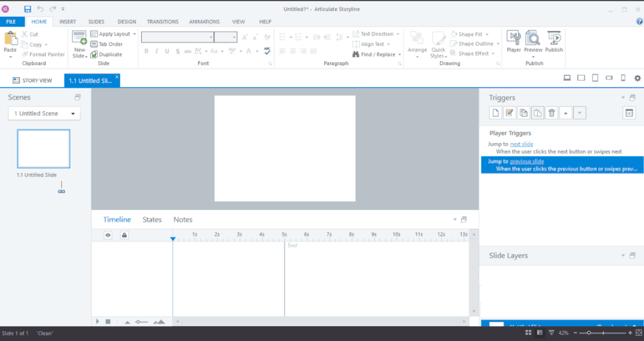The image size is (644, 341).
Task: Click the Publish icon in the ribbon
Action: click(554, 41)
